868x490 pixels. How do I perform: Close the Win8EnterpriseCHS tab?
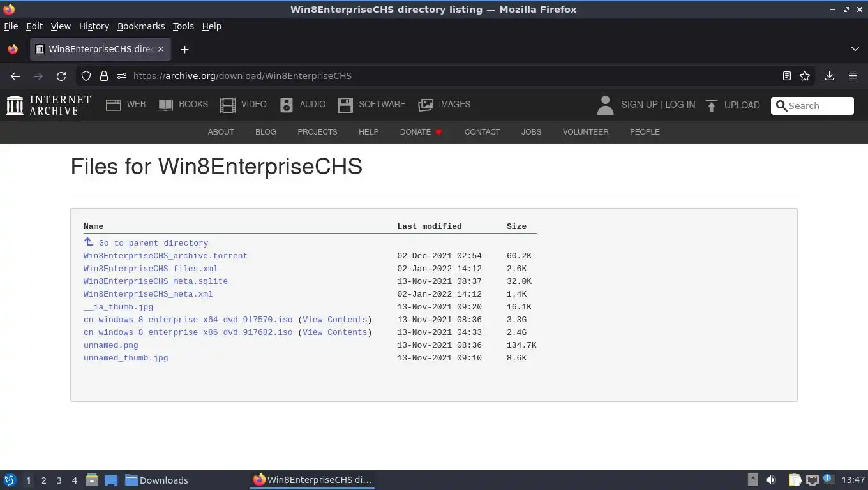pyautogui.click(x=161, y=49)
